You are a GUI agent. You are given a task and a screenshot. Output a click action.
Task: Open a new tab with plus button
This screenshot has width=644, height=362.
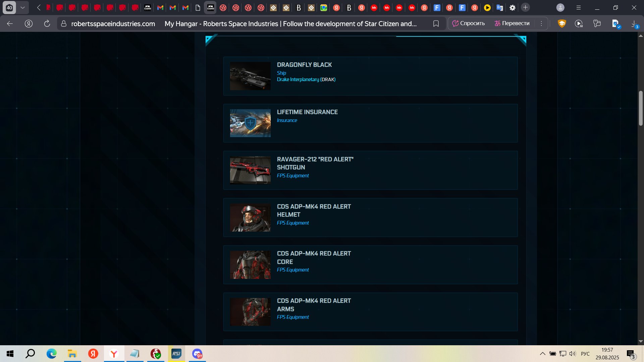(526, 7)
